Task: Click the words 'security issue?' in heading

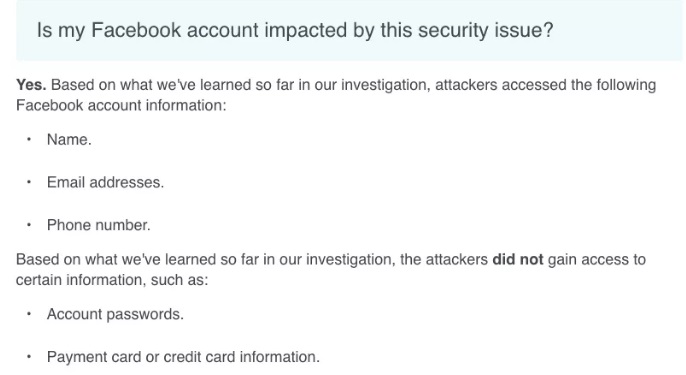Action: 486,30
